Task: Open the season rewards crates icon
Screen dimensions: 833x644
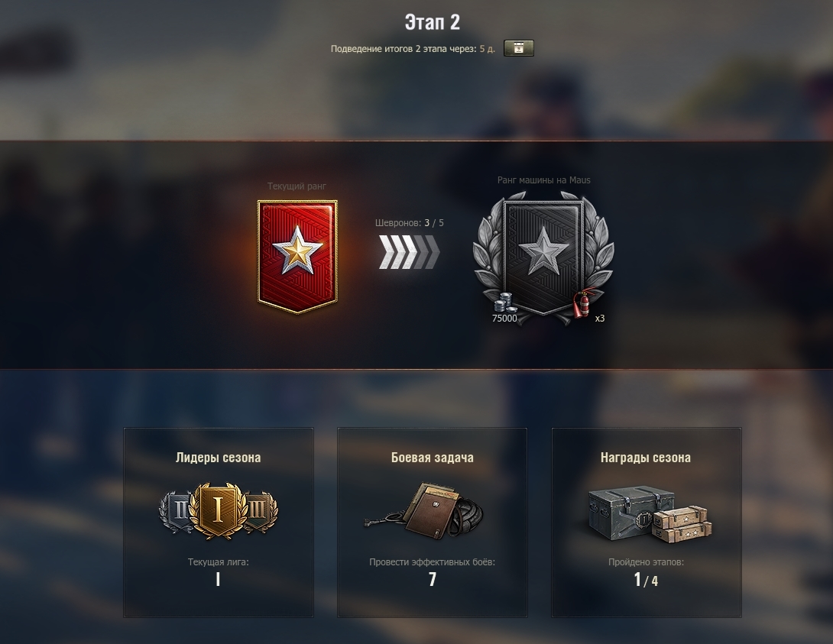Action: point(649,513)
